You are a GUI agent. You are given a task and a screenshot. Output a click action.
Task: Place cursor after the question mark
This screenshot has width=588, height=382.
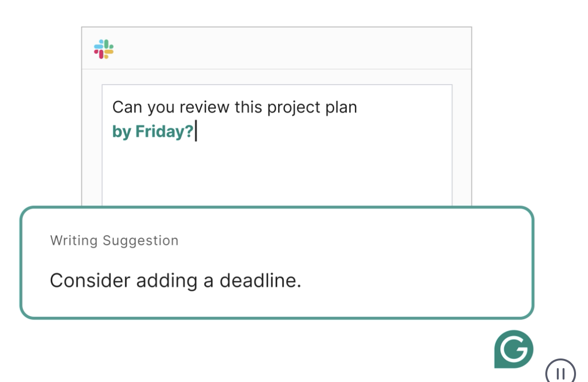(195, 131)
